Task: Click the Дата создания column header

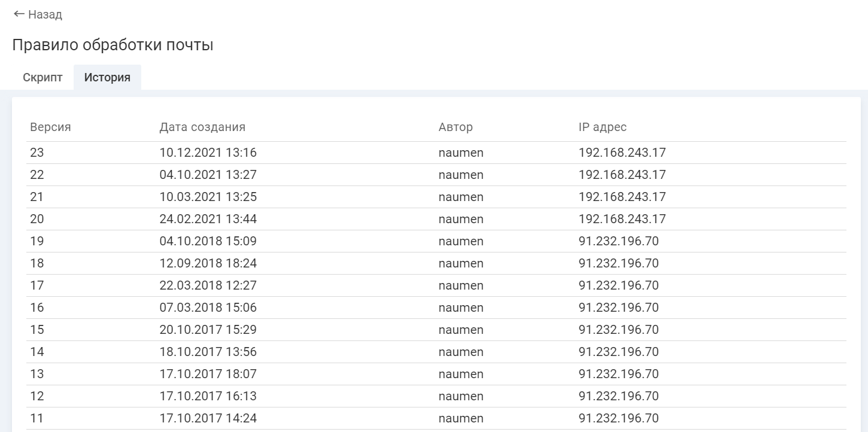Action: pyautogui.click(x=202, y=127)
